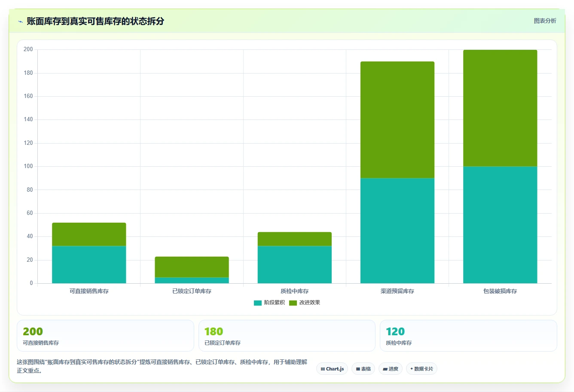Screen dimensions: 574x392
Task: Click the 包装破损库存 x-axis label
Action: point(500,291)
